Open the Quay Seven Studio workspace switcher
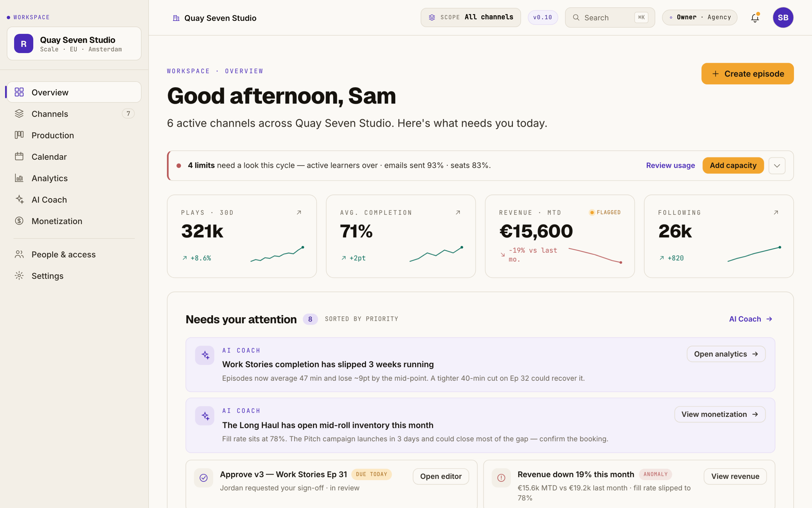Screen dimensions: 812x508 pos(74,44)
